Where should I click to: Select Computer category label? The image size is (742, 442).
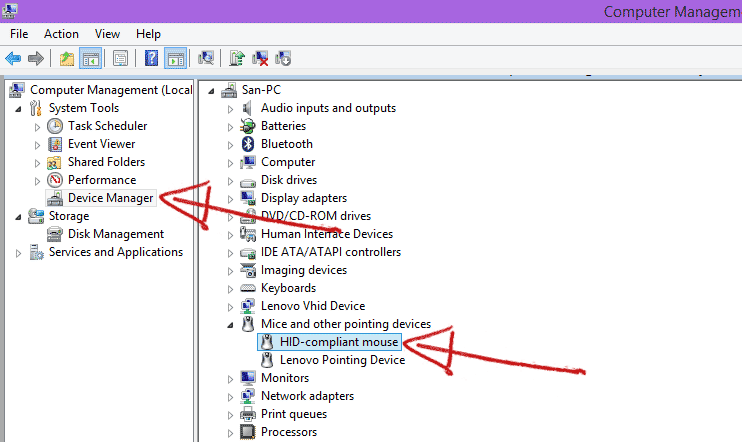click(288, 162)
